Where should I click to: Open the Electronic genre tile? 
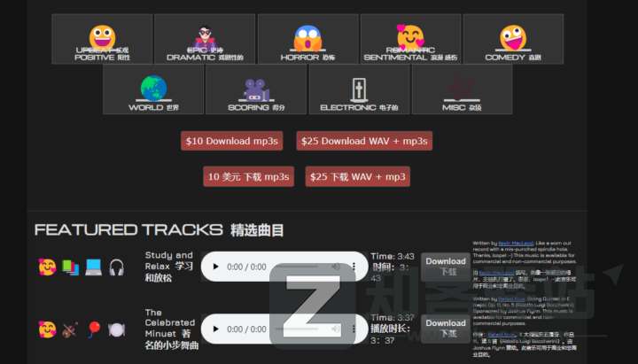[x=359, y=89]
